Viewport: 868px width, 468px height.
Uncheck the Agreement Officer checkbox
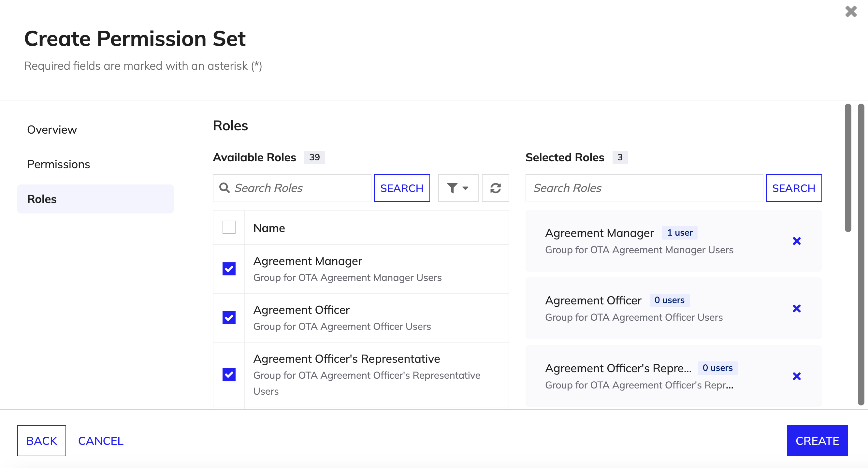click(229, 318)
